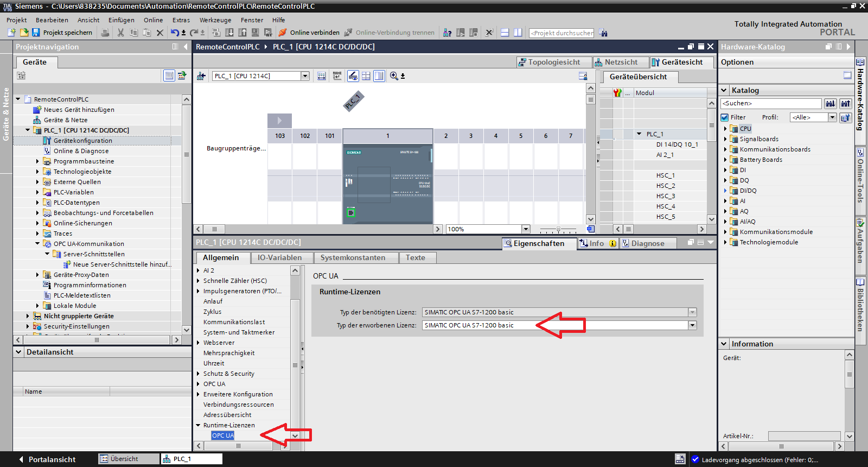Click the show module labels icon
This screenshot has width=868, height=467.
tap(322, 76)
